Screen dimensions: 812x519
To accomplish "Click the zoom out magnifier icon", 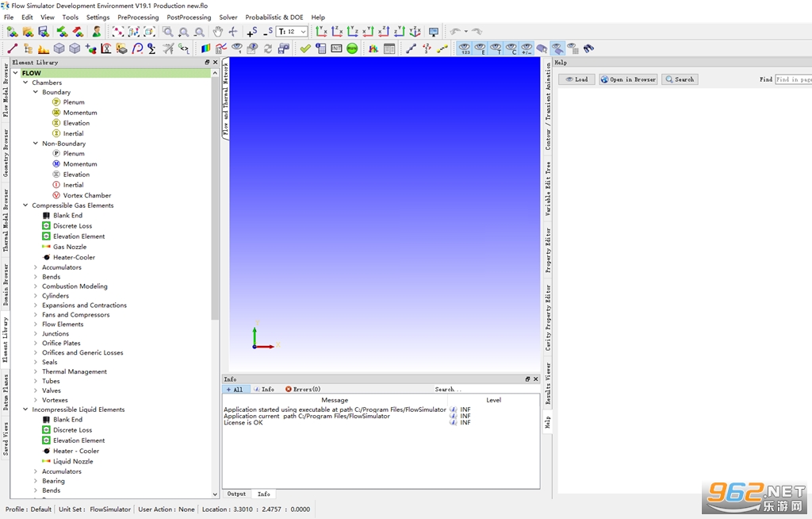I will [x=199, y=32].
